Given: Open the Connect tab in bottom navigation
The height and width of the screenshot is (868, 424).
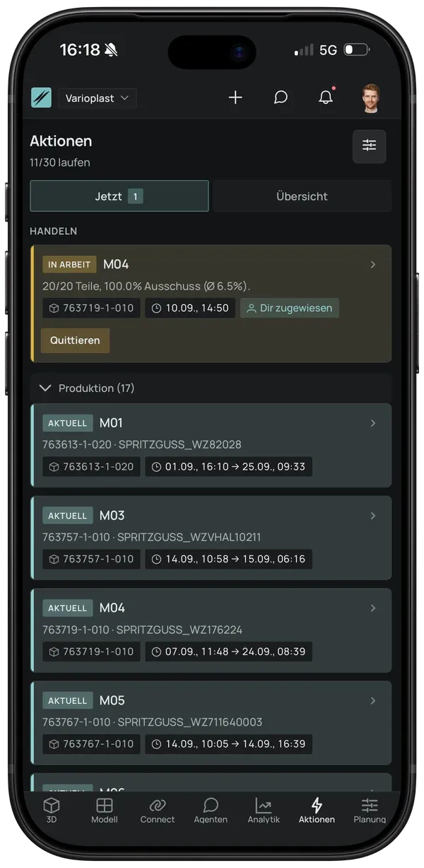Looking at the screenshot, I should tap(158, 810).
